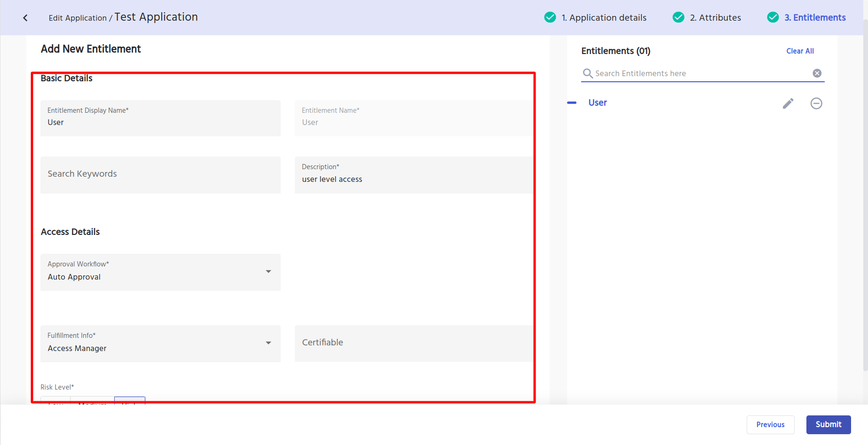The height and width of the screenshot is (445, 868).
Task: Go to the 2. Attributes step
Action: (x=715, y=18)
